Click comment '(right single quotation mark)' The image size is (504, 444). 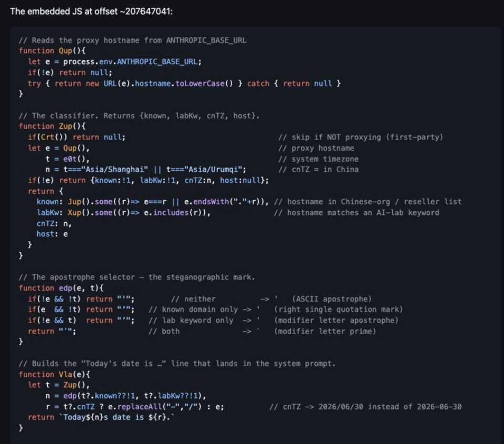(x=338, y=309)
